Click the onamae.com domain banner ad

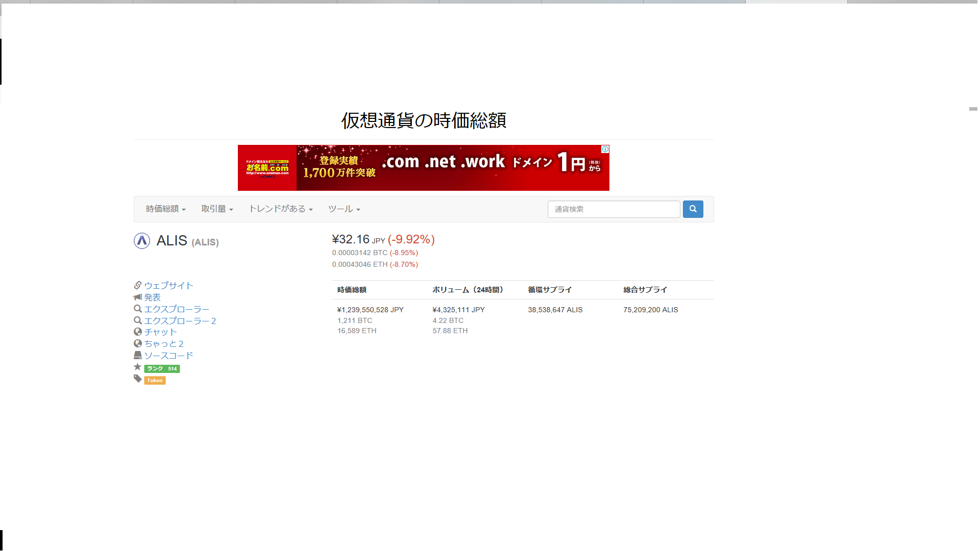tap(423, 168)
